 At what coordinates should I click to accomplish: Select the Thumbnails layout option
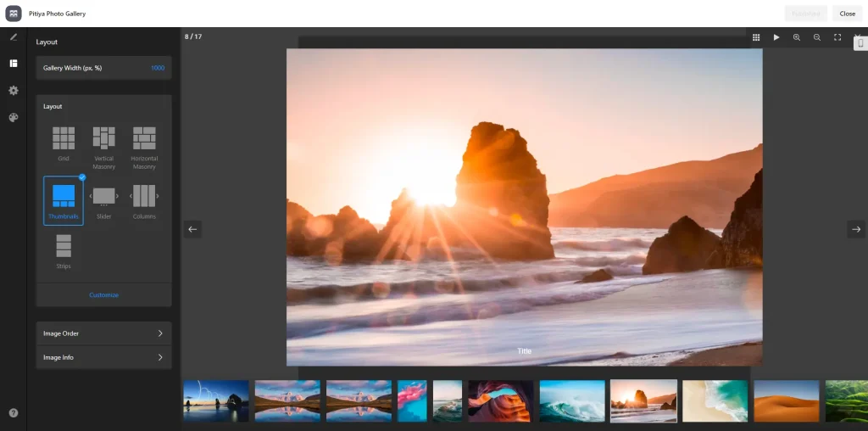(64, 200)
